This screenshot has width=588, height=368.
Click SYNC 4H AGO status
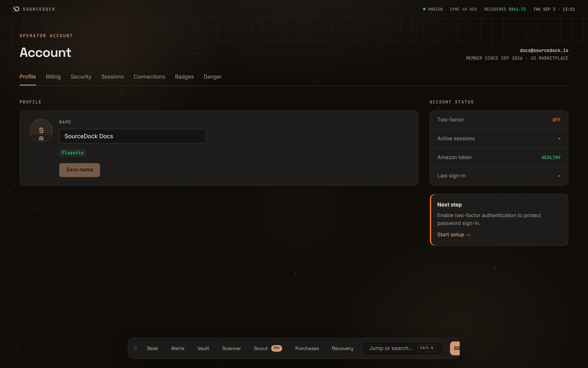[x=463, y=9]
